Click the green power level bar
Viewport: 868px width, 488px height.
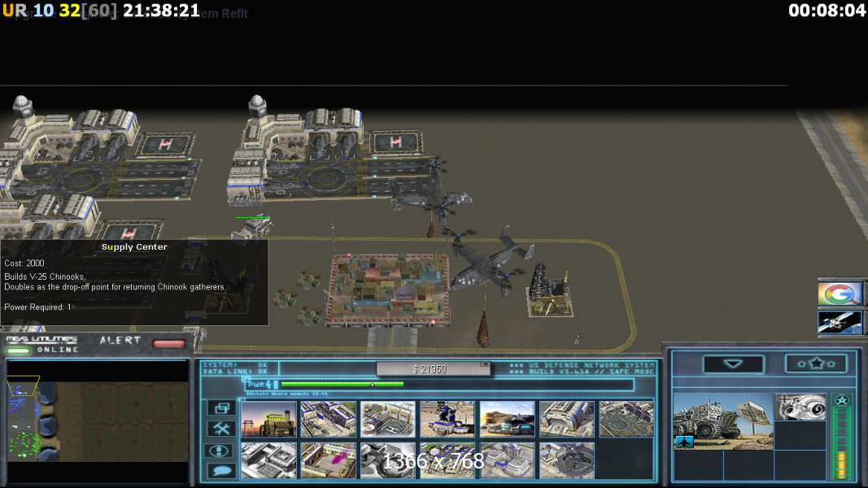[342, 383]
